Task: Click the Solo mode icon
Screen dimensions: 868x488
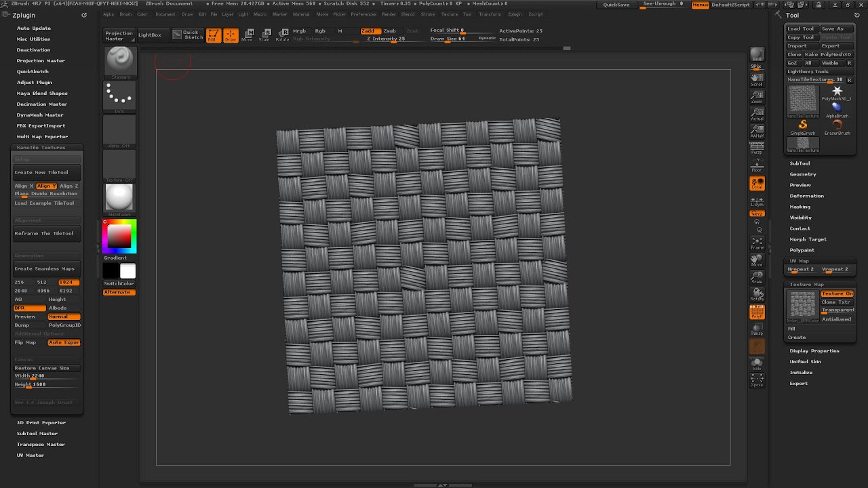Action: coord(757,364)
